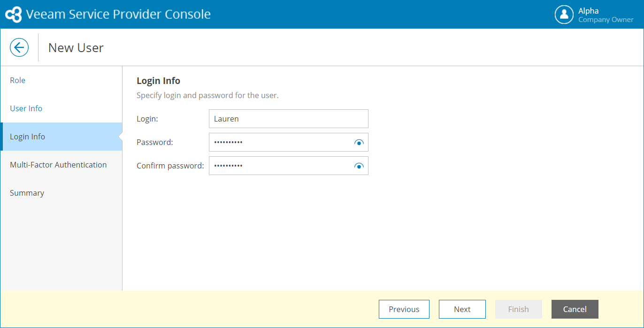Open the Multi-Factor Authentication step
Screen dimensions: 644x328
[58, 165]
